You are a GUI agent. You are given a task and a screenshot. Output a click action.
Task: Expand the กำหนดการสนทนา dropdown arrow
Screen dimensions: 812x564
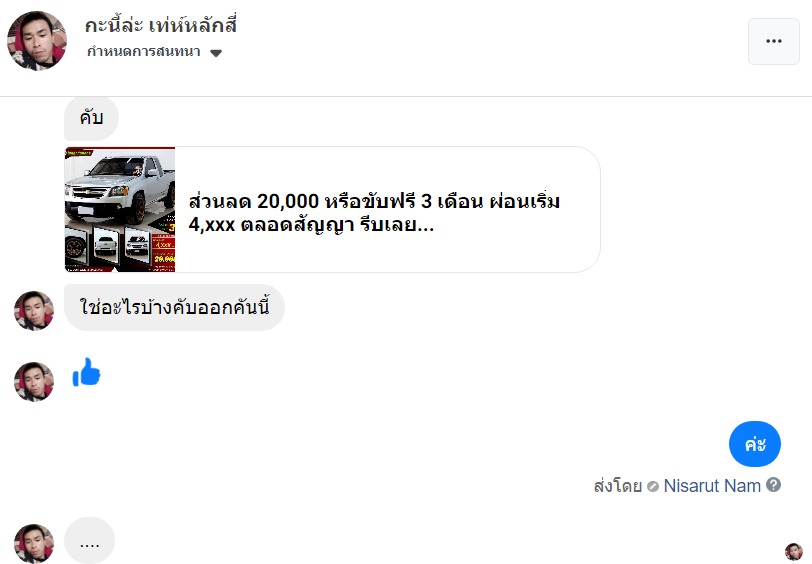pyautogui.click(x=216, y=53)
